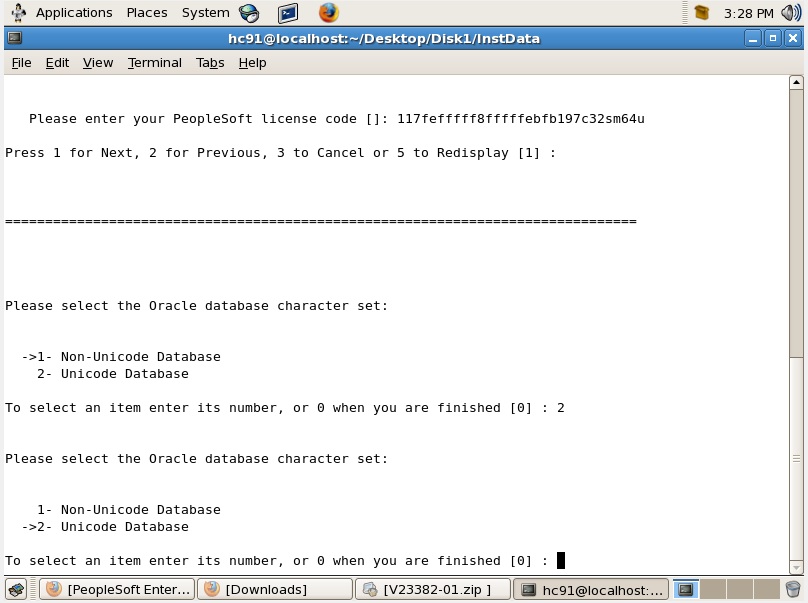
Task: Open the Help menu of the terminal
Action: coord(252,62)
